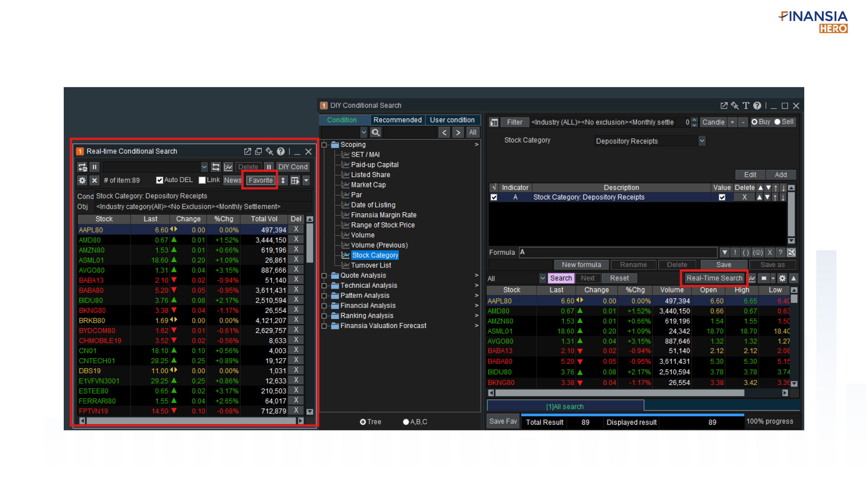Select Stock Category in the Scoping tree
The height and width of the screenshot is (488, 868).
click(375, 255)
